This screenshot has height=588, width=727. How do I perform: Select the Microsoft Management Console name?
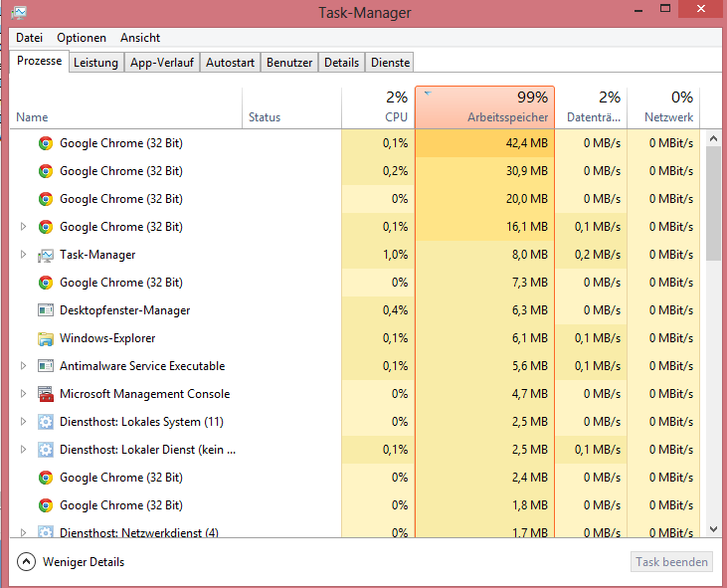point(144,394)
